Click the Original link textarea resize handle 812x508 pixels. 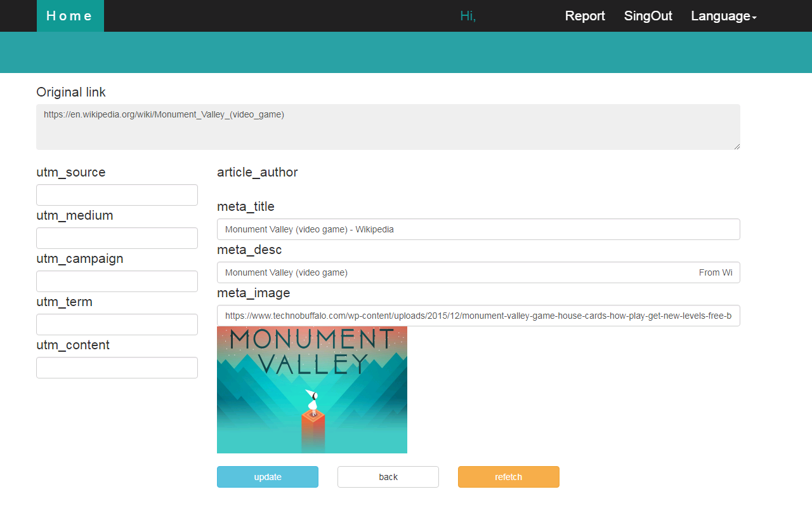[x=737, y=147]
